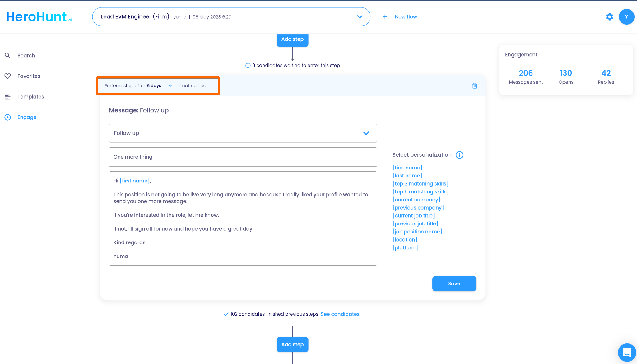
Task: Insert the [current company] personalization tag
Action: [416, 200]
